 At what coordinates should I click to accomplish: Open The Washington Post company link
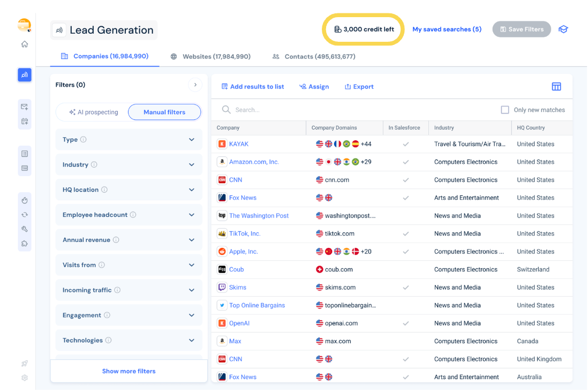point(259,216)
